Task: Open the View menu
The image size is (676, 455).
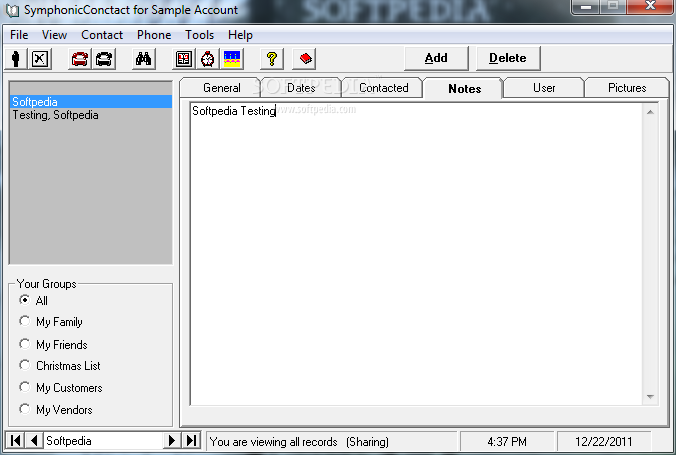Action: click(x=54, y=35)
